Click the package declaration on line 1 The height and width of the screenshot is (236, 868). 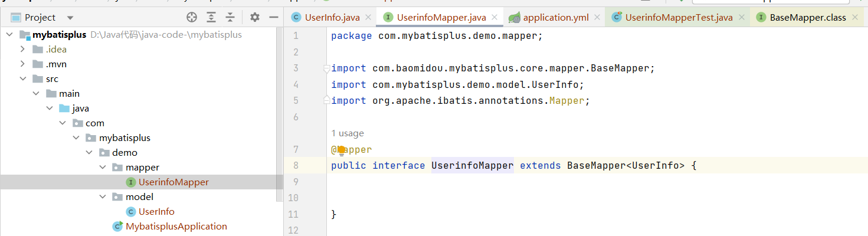click(x=437, y=36)
